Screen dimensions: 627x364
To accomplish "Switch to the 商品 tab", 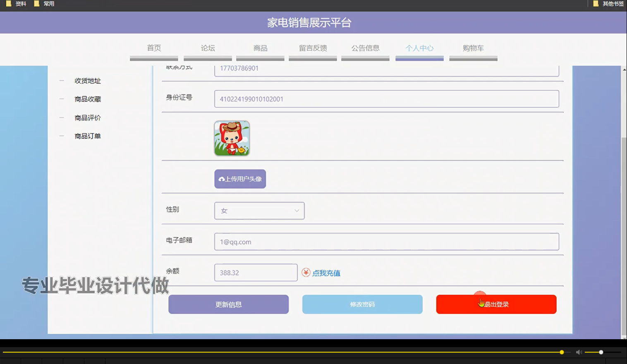I will [x=260, y=48].
